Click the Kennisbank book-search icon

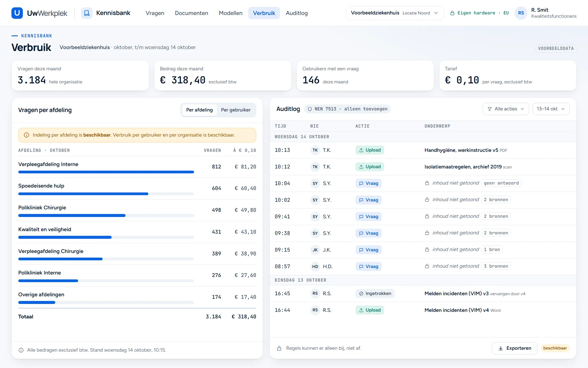(87, 13)
